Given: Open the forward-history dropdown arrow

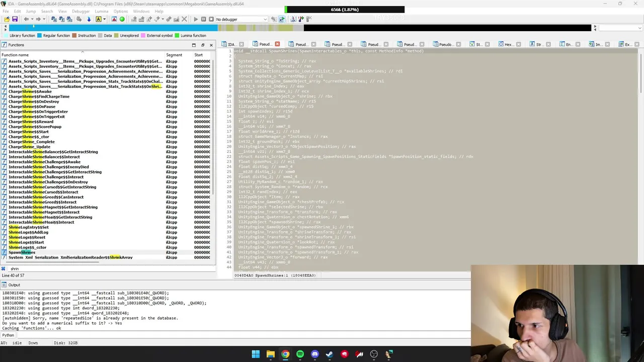Looking at the screenshot, I should pyautogui.click(x=44, y=19).
